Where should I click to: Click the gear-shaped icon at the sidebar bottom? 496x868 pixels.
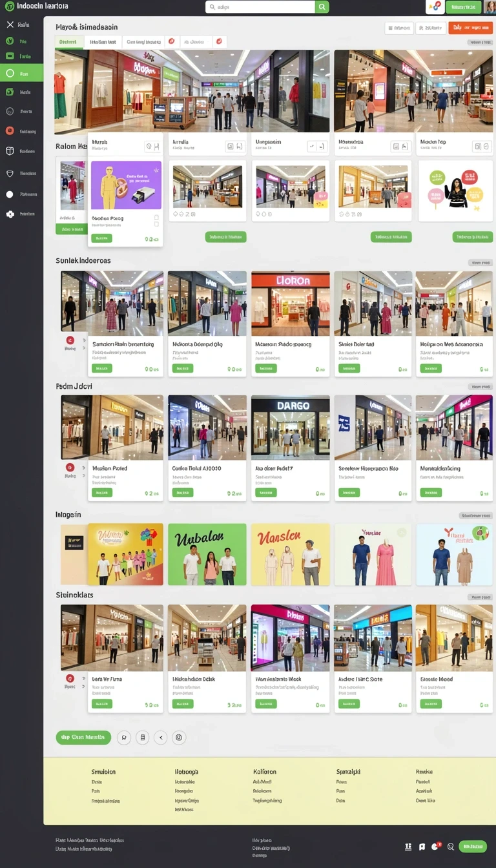point(10,214)
